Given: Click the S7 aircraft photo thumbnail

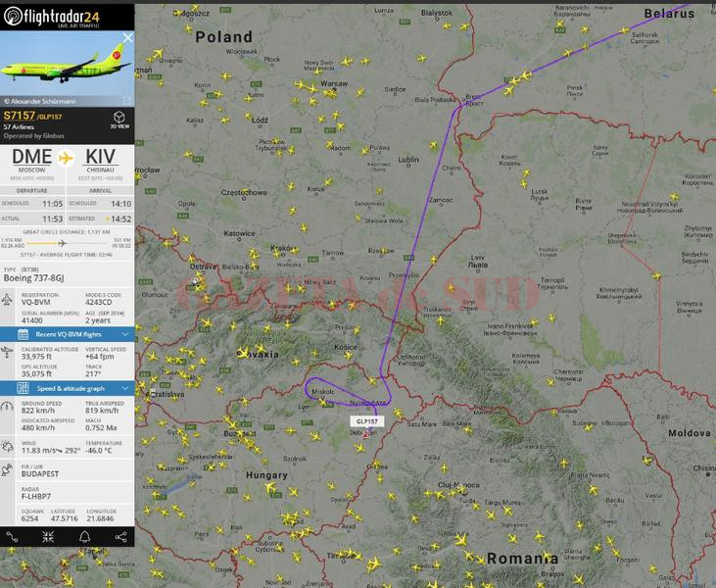Looking at the screenshot, I should (68, 69).
